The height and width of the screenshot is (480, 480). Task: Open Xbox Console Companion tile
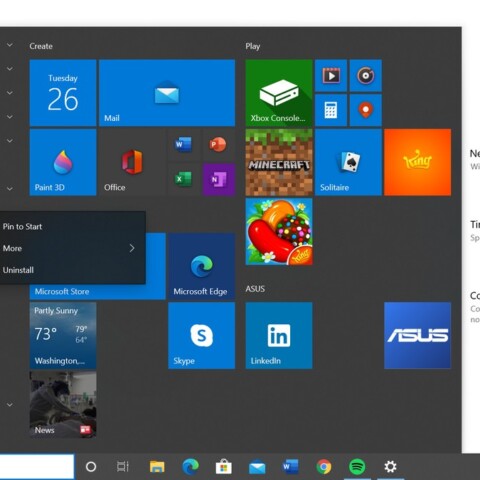[x=279, y=93]
